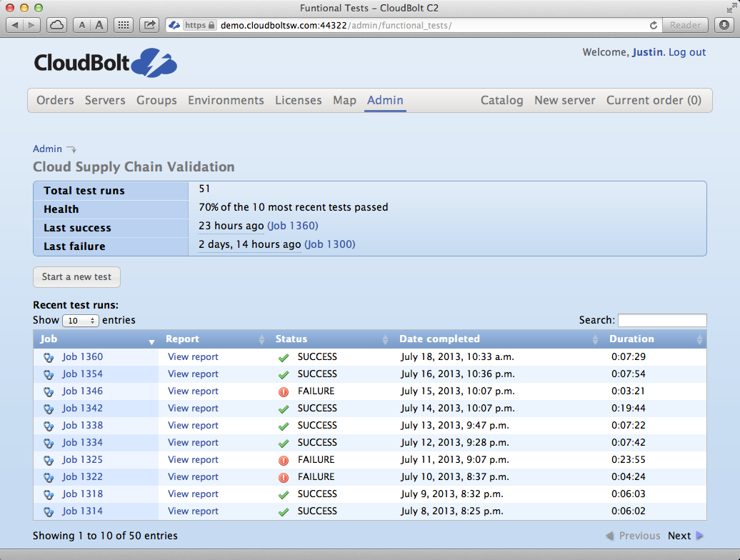Open the Downloads button in toolbar
This screenshot has height=560, width=740.
point(724,25)
